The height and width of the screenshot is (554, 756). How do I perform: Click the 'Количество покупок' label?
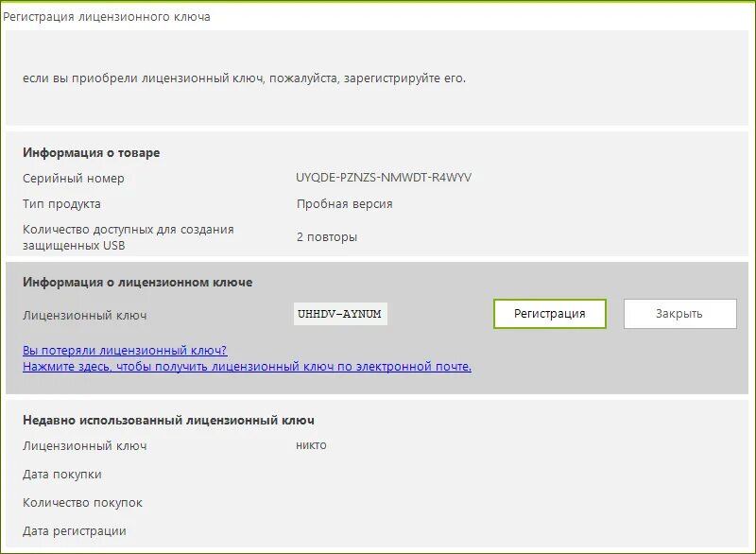coord(82,503)
